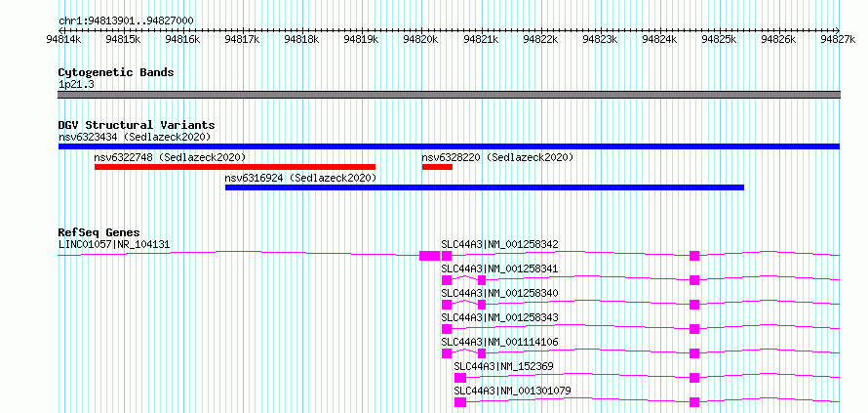Image resolution: width=868 pixels, height=413 pixels.
Task: Click the SLC44A3|NM_152369 transcript label
Action: 504,366
